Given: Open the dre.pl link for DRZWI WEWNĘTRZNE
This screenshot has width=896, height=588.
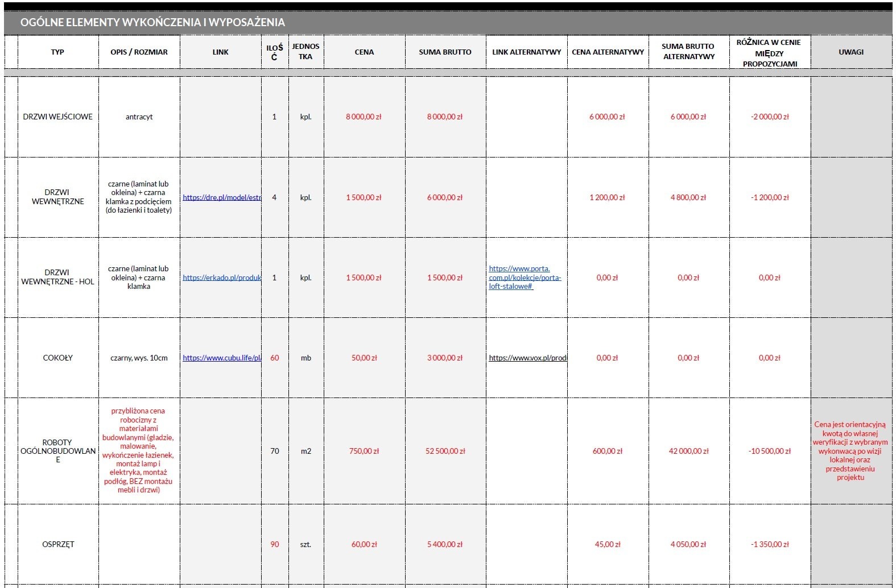Looking at the screenshot, I should (222, 197).
